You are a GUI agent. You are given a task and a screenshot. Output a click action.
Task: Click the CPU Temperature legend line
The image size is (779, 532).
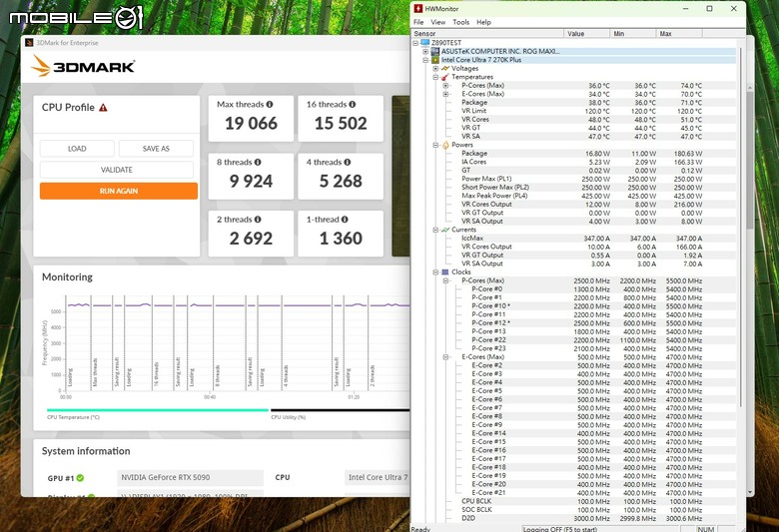(158, 410)
